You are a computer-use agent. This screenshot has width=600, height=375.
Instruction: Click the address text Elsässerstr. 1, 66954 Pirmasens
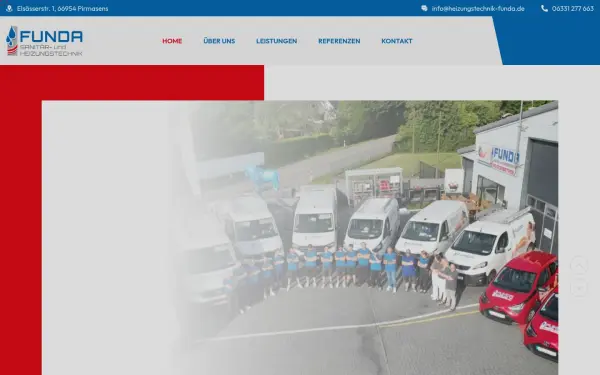click(62, 8)
